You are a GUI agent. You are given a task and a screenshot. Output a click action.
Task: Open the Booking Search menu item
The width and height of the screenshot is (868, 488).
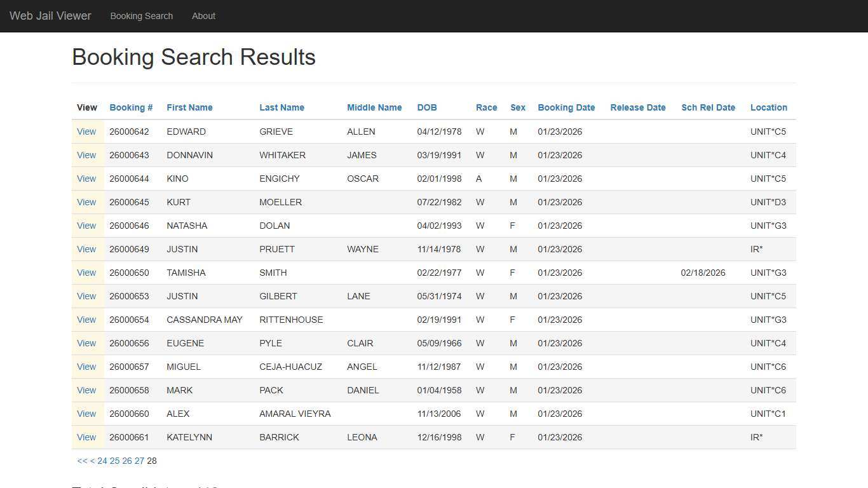141,16
